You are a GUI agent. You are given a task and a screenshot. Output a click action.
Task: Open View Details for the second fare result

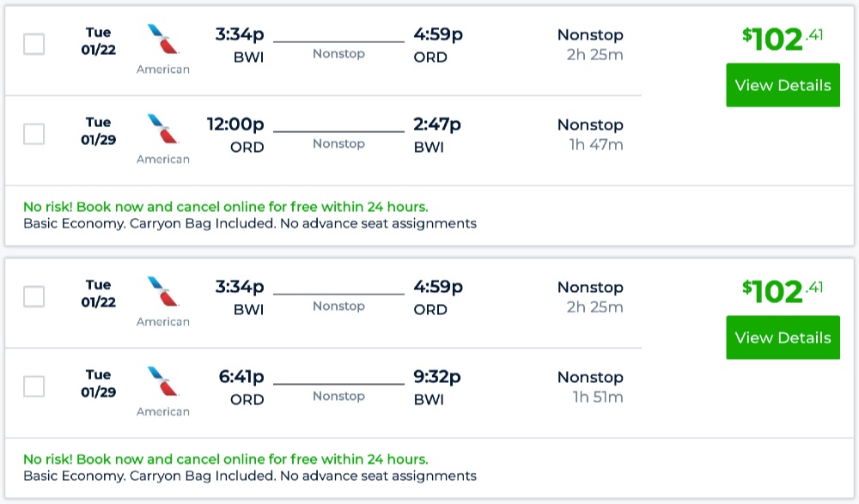[783, 337]
